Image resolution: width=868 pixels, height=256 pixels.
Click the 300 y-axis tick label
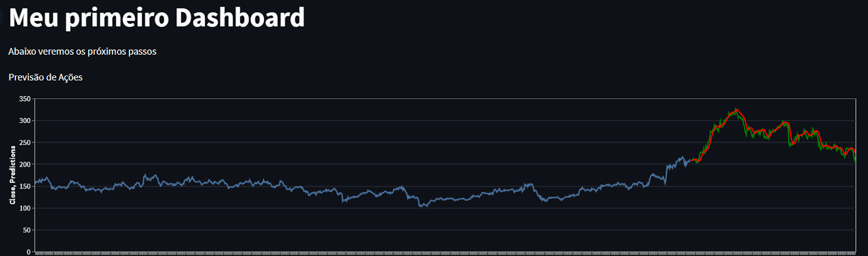(25, 121)
